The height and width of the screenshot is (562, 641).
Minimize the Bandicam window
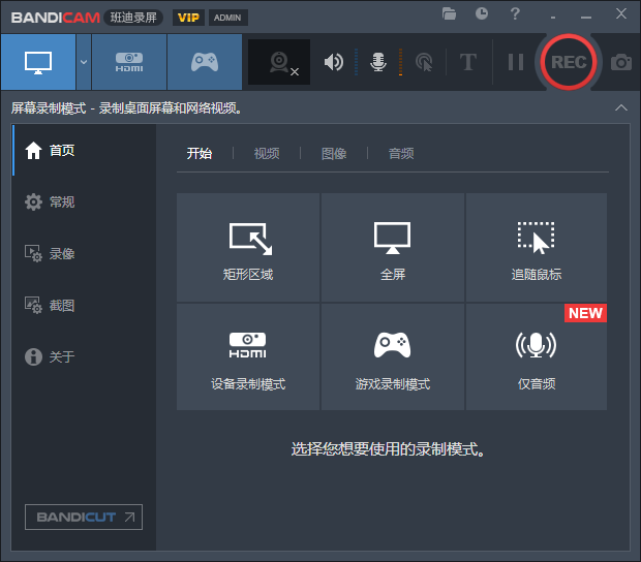click(x=586, y=16)
